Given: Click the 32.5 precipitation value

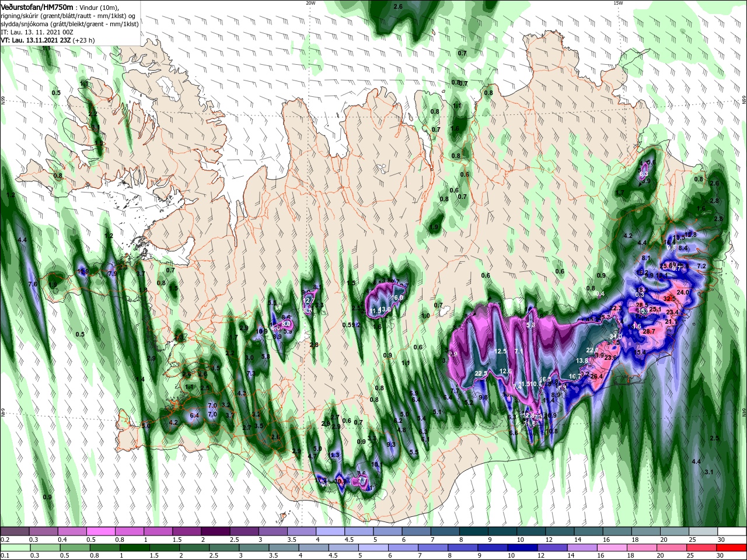Looking at the screenshot, I should click(x=669, y=298).
